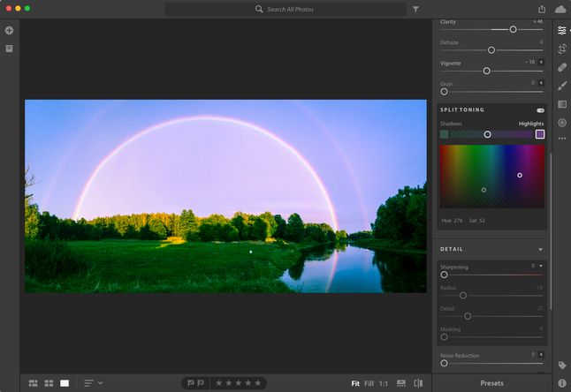Viewport: 571px width, 392px height.
Task: Toggle the Split Toning switch
Action: (540, 110)
